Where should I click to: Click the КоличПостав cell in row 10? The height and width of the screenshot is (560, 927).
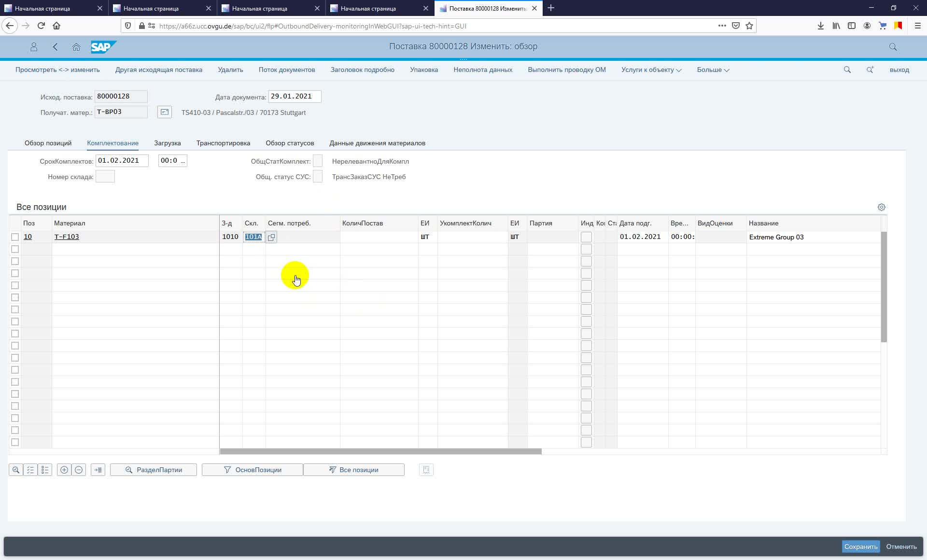(x=379, y=237)
